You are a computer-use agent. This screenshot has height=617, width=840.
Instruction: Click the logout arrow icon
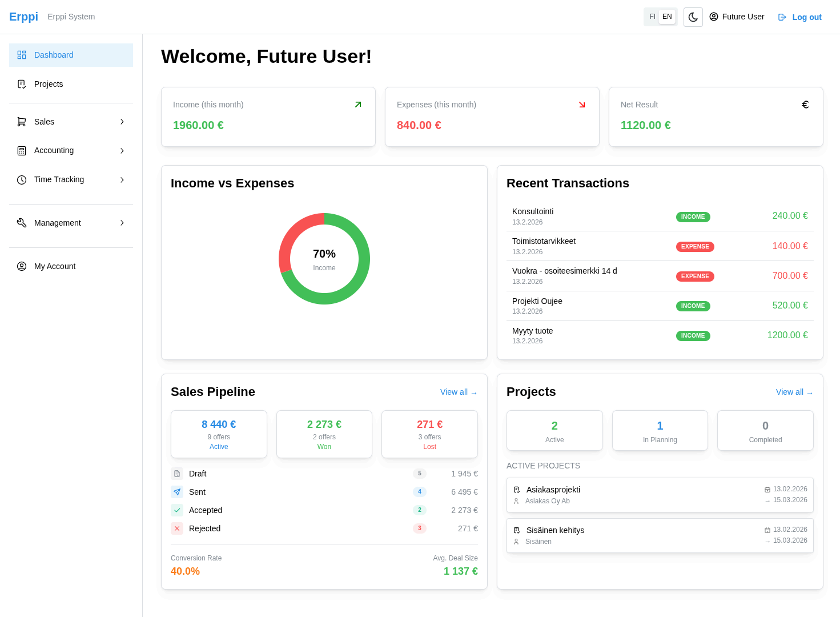(782, 17)
